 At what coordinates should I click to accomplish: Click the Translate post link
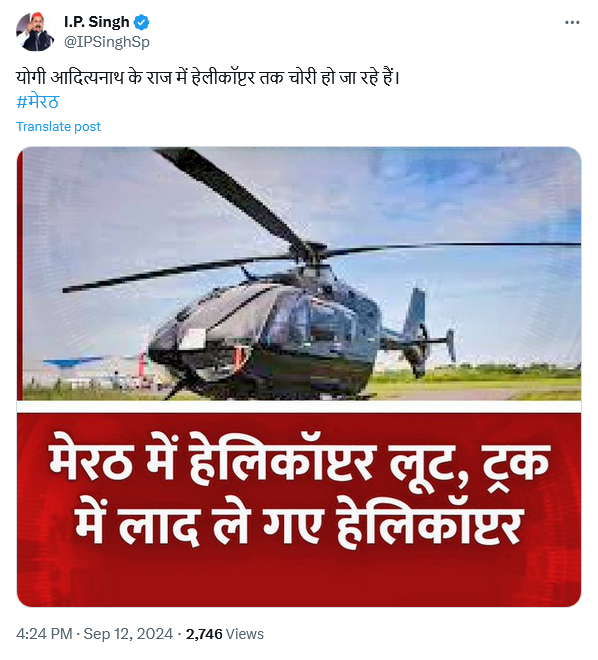click(x=58, y=127)
